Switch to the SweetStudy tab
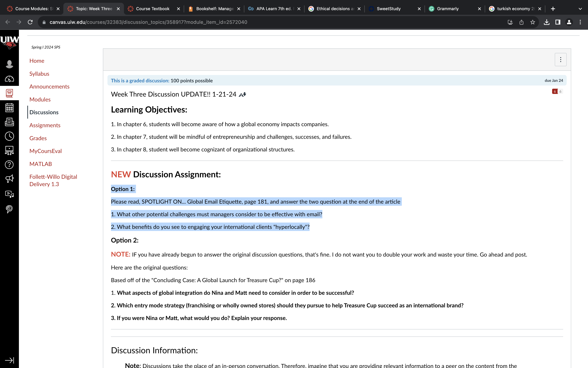Image resolution: width=588 pixels, height=368 pixels. [x=395, y=9]
